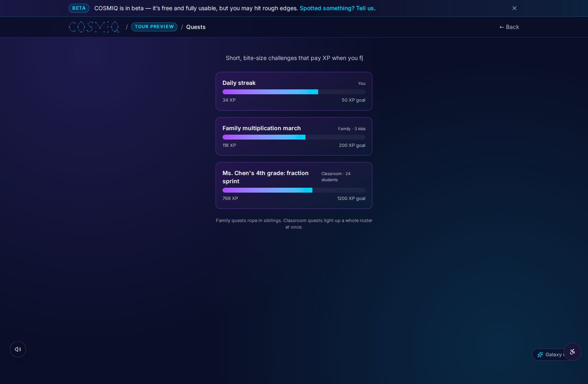Click the Daily streak progress bar
Viewport: 588px width, 384px height.
(x=294, y=92)
